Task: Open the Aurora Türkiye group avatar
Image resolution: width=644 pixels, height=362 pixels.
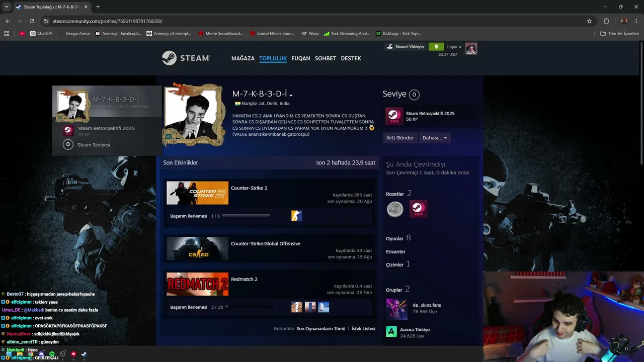Action: pos(391,332)
